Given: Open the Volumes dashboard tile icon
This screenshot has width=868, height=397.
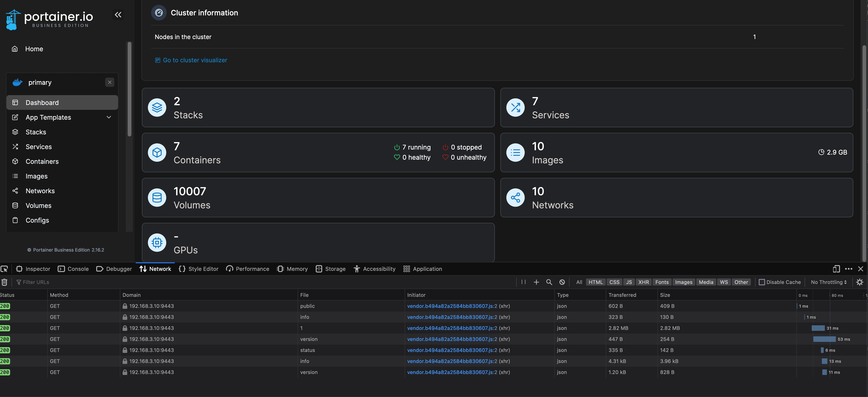Looking at the screenshot, I should [x=157, y=198].
